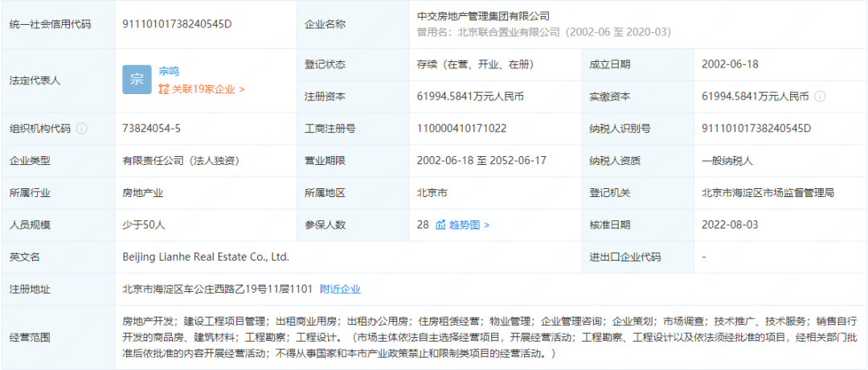This screenshot has height=370, width=868.
Task: Click the 核准日期 label cell
Action: 637,225
